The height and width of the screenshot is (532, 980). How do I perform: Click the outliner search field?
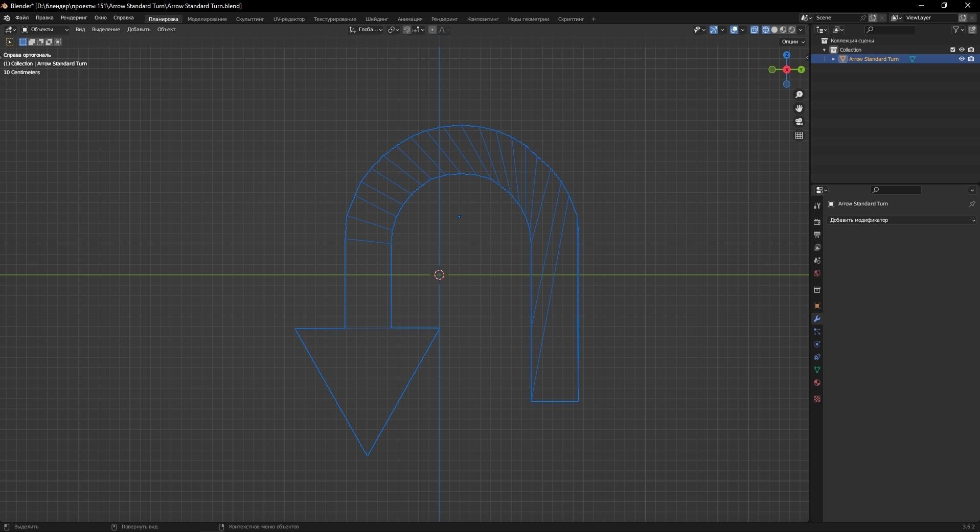pos(889,30)
